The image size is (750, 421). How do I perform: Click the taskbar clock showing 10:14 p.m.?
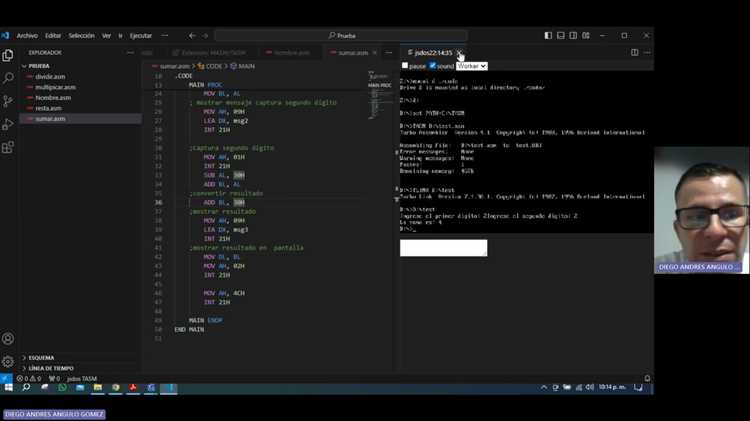612,387
